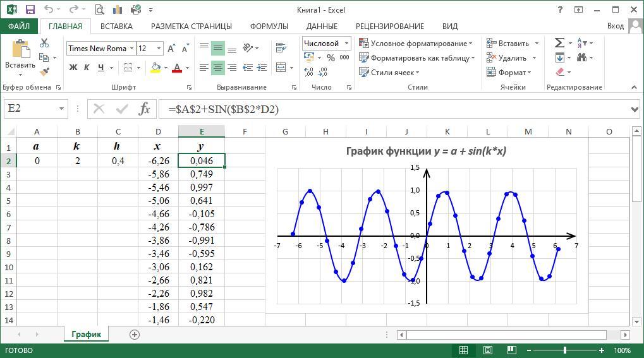Open print preview from quick access toolbar

tap(99, 9)
